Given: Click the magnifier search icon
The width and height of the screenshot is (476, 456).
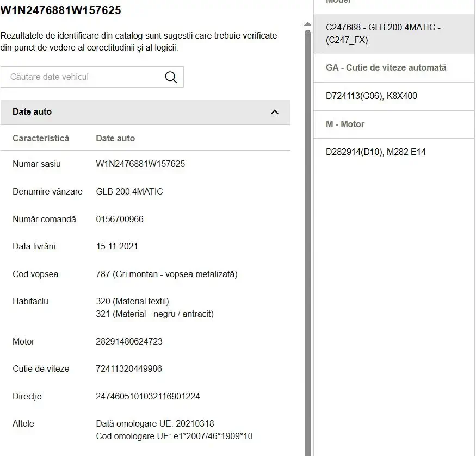Looking at the screenshot, I should (171, 77).
